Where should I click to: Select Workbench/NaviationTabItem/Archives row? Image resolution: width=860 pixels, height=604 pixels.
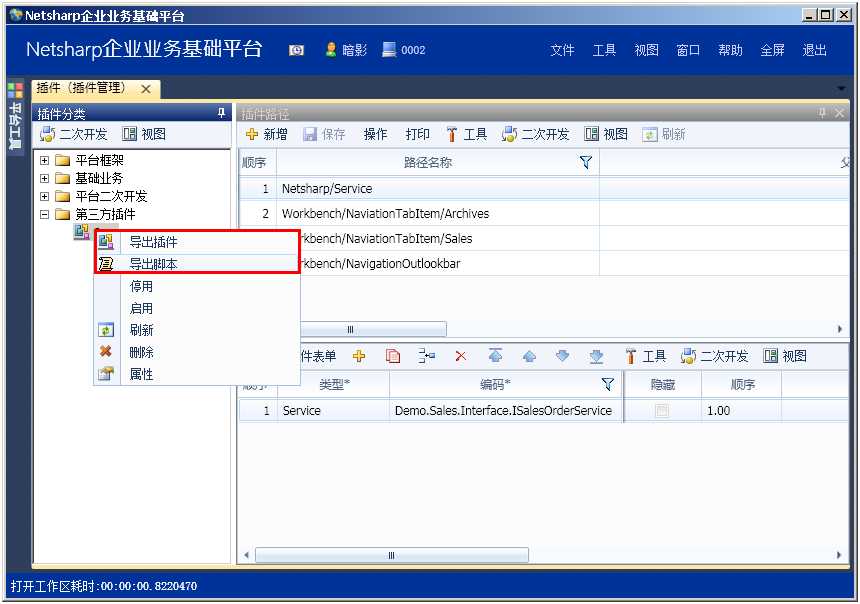coord(544,213)
